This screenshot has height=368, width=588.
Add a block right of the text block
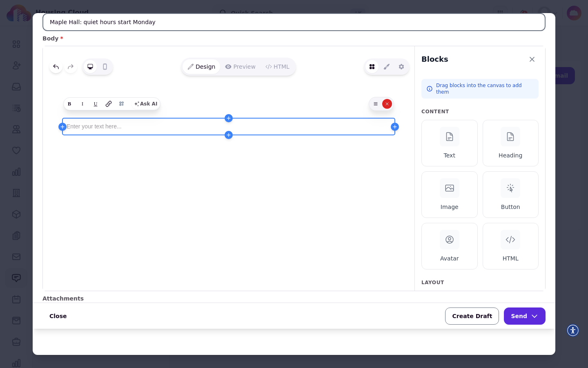395,127
